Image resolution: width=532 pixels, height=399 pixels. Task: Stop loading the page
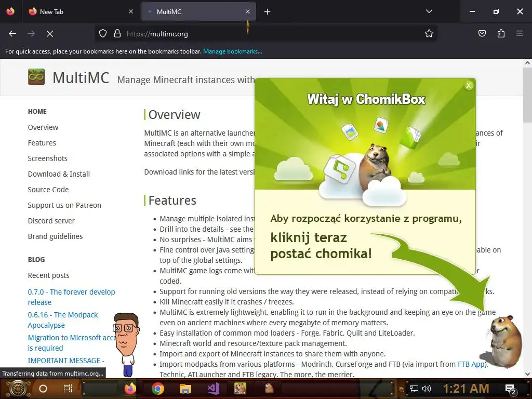(50, 34)
